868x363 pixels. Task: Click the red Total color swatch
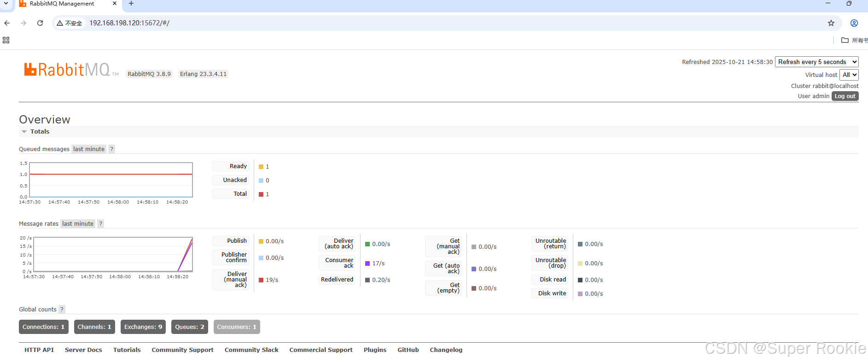point(261,194)
